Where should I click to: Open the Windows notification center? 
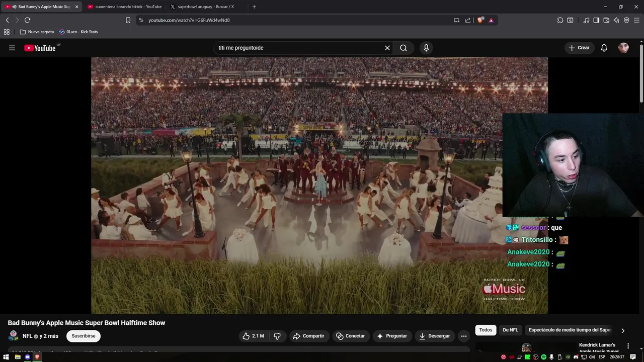pyautogui.click(x=633, y=357)
